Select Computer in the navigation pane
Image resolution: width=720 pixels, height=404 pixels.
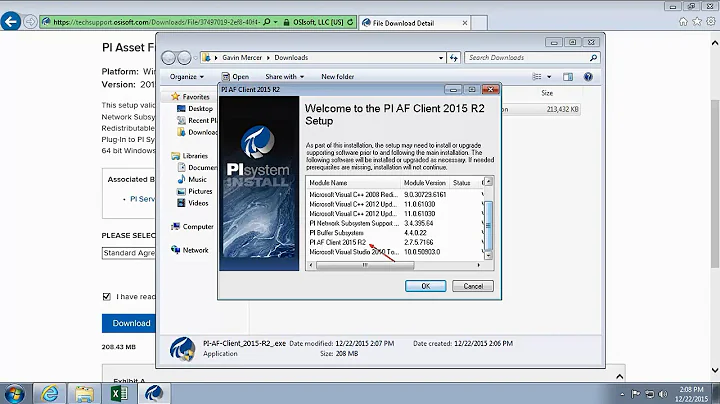pos(192,227)
